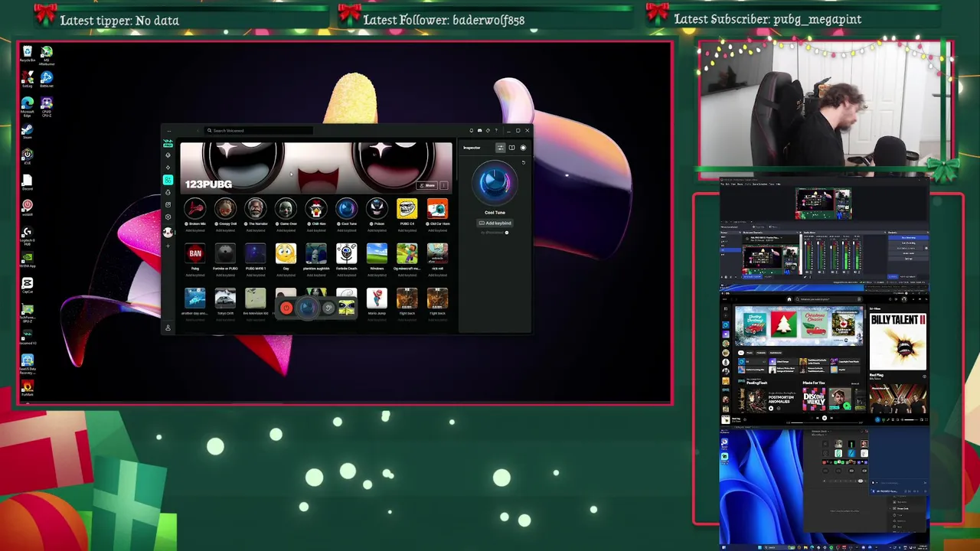Play the Og minecraft sound

point(407,253)
